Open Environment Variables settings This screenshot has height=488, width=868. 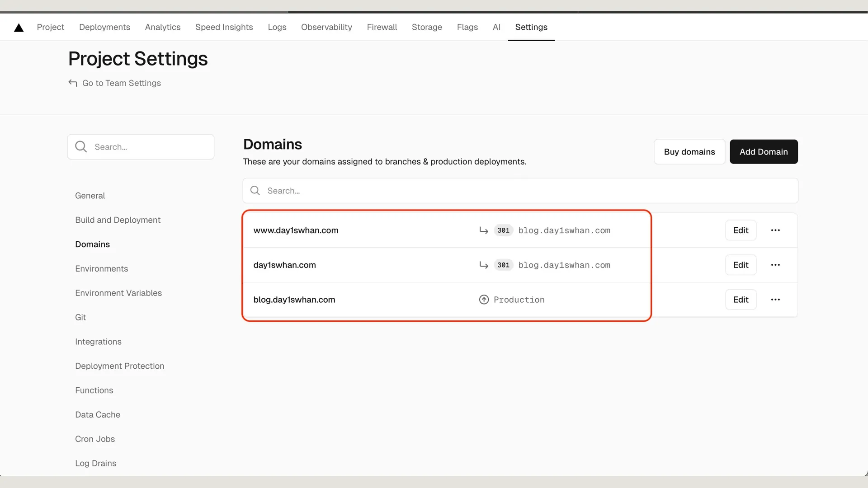click(118, 293)
